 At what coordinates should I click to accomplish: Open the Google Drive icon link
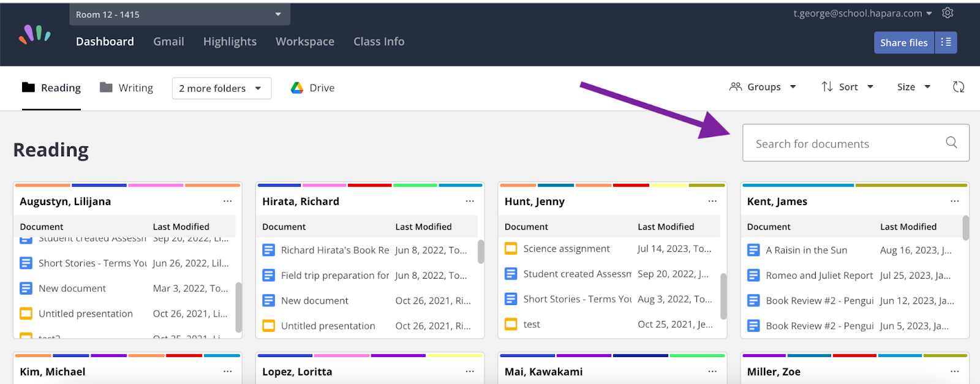[x=297, y=88]
